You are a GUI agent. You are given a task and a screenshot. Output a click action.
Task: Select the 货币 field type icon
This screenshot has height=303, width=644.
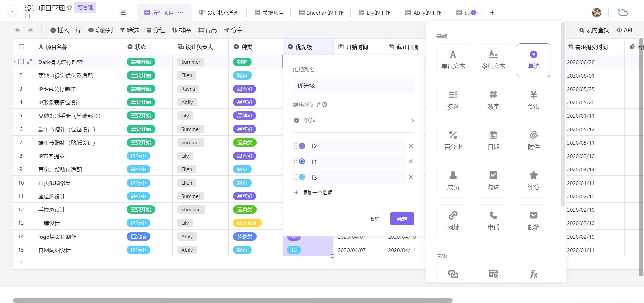533,100
